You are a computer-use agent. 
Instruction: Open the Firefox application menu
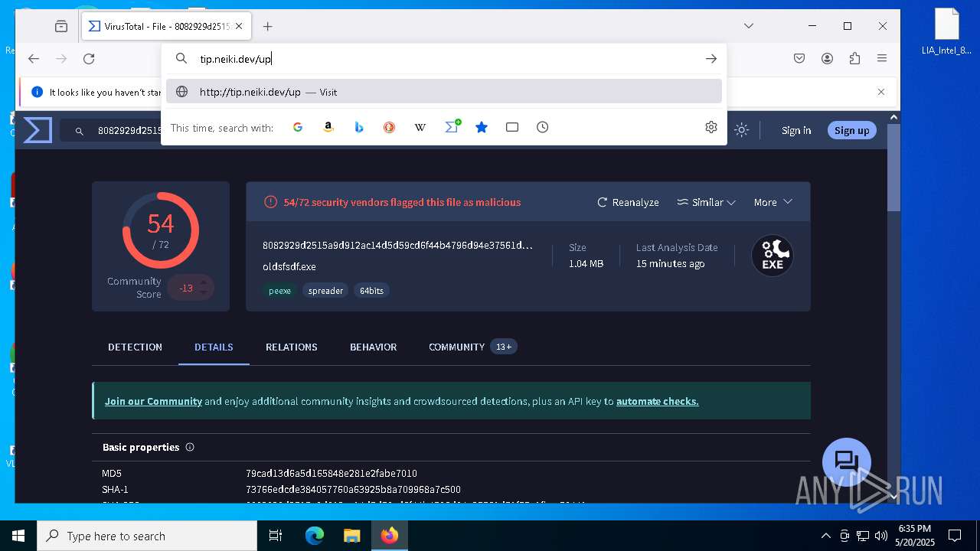click(x=882, y=59)
